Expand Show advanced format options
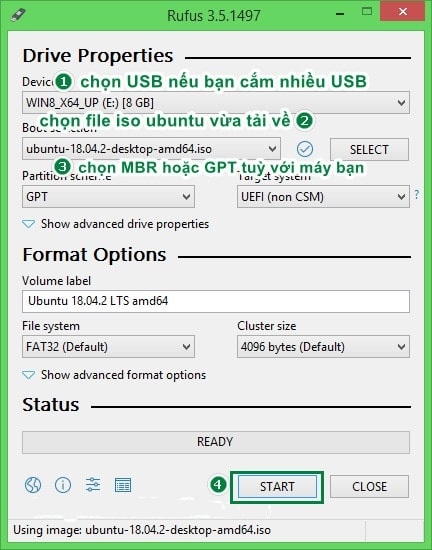 (x=114, y=375)
